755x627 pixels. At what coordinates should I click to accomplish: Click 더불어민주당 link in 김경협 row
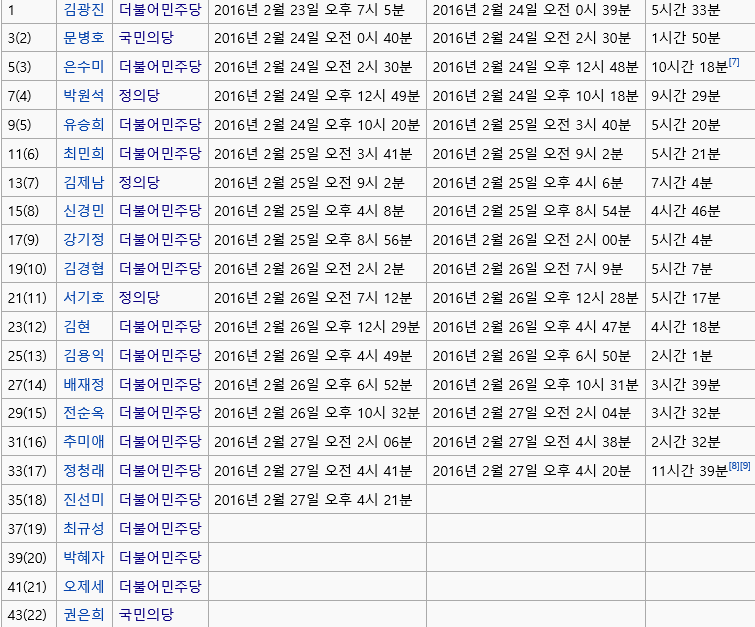coord(160,268)
